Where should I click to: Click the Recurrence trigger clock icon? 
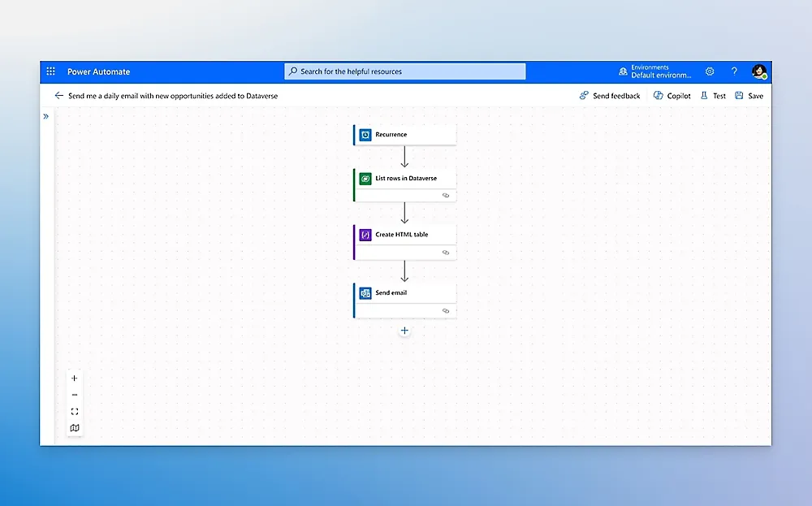point(365,135)
